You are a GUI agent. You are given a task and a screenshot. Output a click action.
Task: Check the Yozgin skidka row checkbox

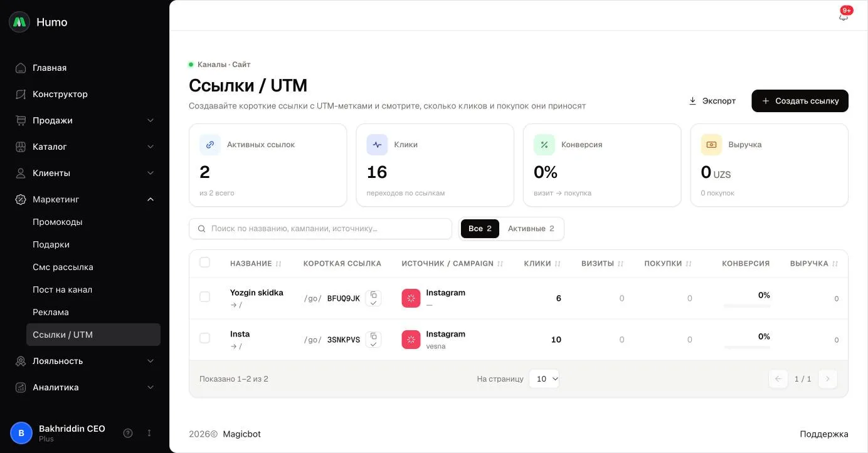(x=204, y=297)
